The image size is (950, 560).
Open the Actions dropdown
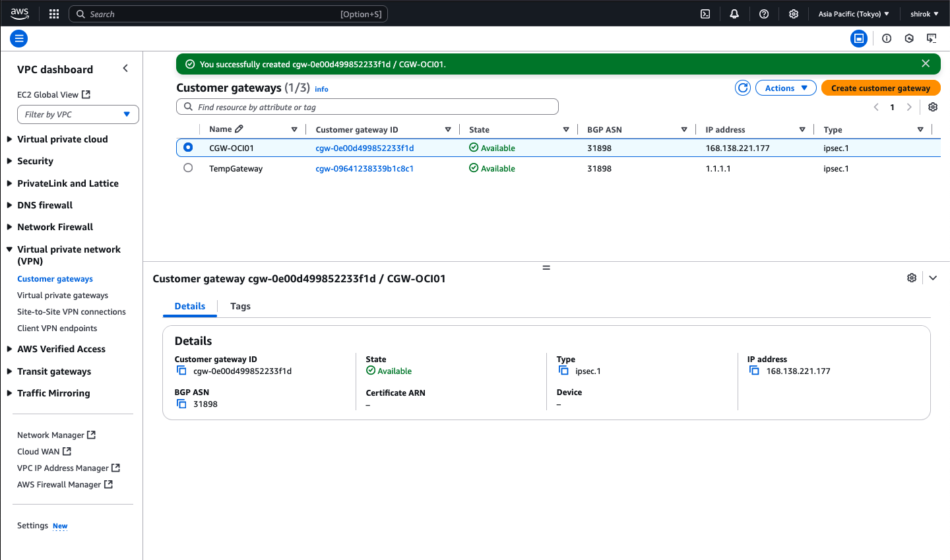pyautogui.click(x=786, y=88)
